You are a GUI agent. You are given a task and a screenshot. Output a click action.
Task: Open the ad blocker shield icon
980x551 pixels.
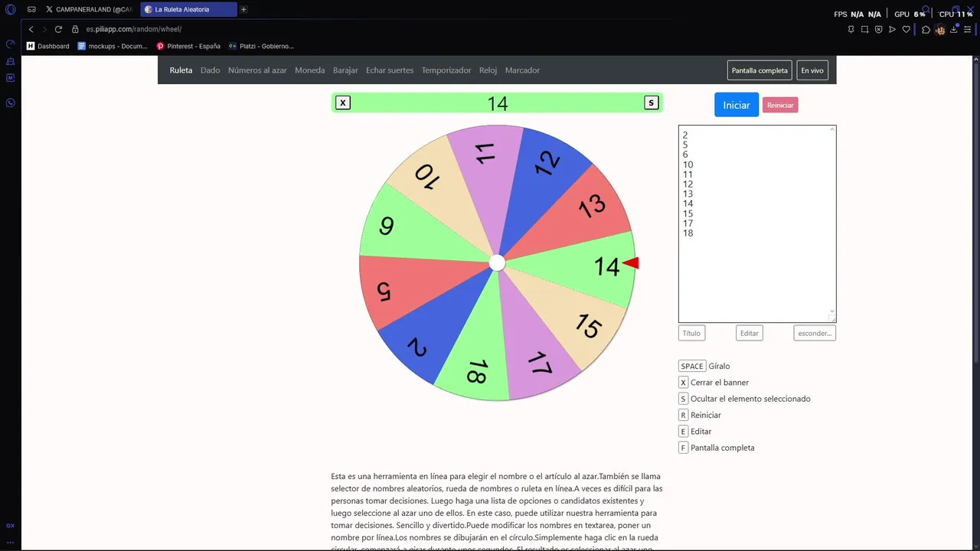tap(879, 29)
